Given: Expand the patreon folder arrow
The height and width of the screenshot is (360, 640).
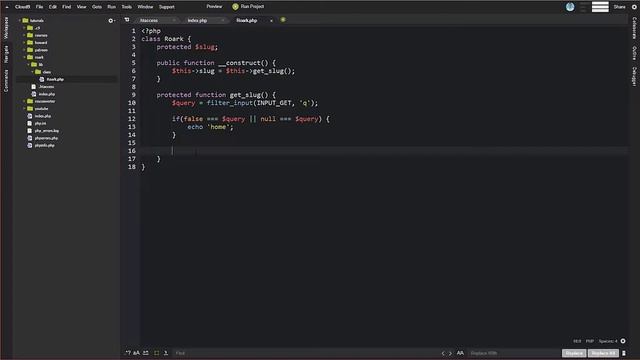Looking at the screenshot, I should tap(24, 50).
